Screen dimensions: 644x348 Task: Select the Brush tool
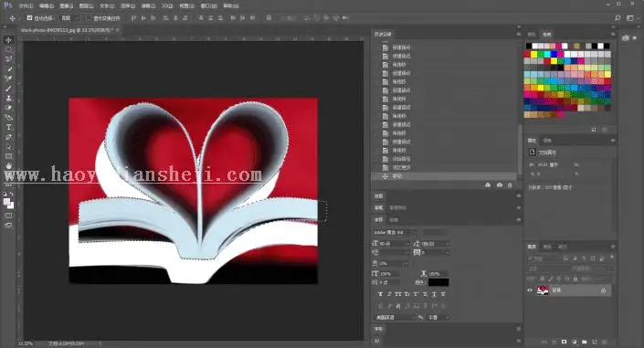coord(8,89)
